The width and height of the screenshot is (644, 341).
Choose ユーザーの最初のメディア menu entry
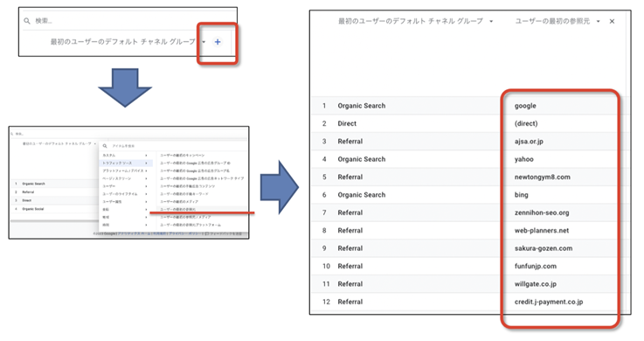[x=179, y=202]
